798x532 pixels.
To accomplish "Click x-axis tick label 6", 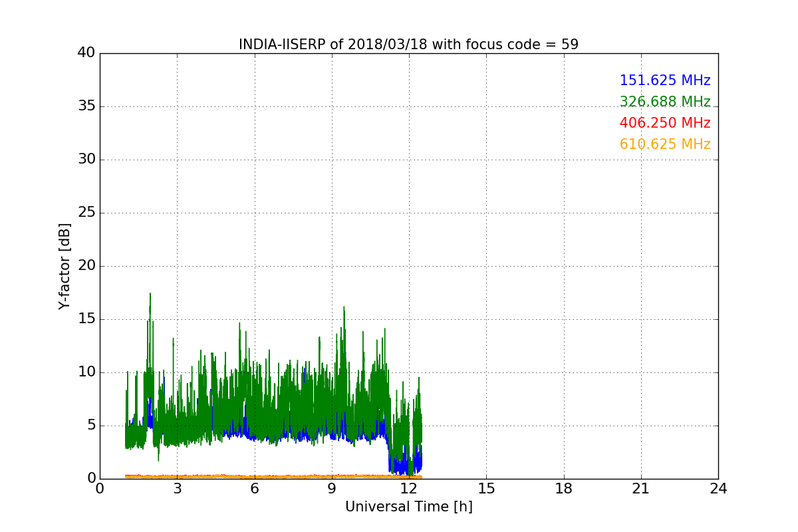I will [x=254, y=488].
